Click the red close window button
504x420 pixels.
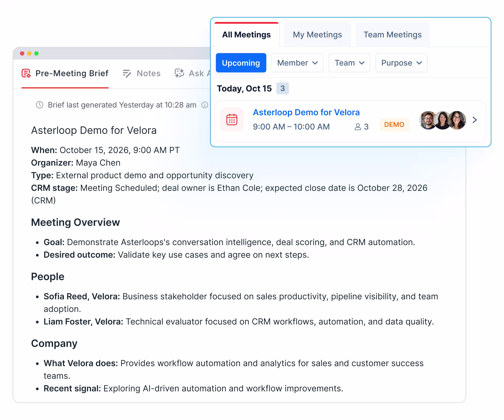click(x=22, y=53)
